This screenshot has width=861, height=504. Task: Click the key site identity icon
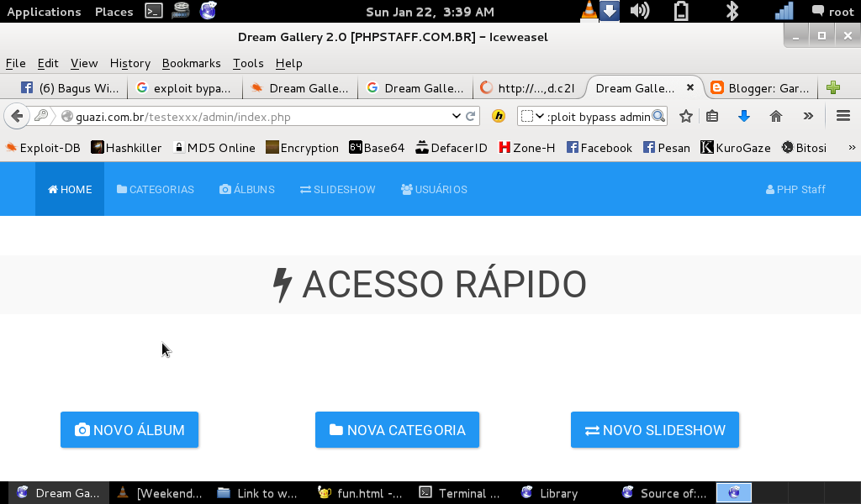coord(41,116)
